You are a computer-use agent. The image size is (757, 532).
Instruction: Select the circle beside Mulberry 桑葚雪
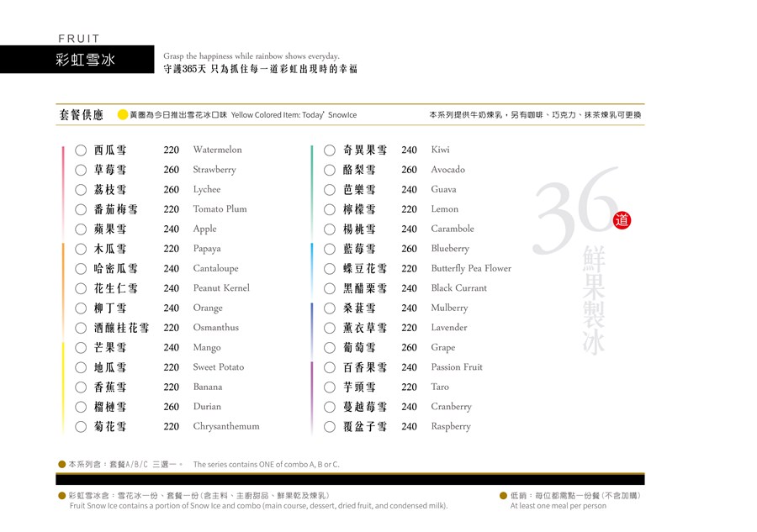329,308
